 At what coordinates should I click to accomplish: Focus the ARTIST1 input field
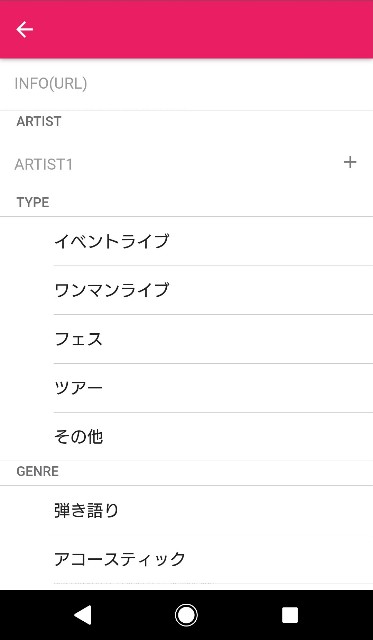(171, 164)
